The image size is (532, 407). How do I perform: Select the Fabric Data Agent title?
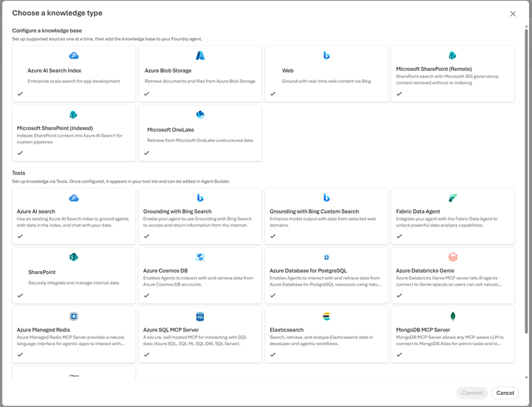tap(418, 211)
